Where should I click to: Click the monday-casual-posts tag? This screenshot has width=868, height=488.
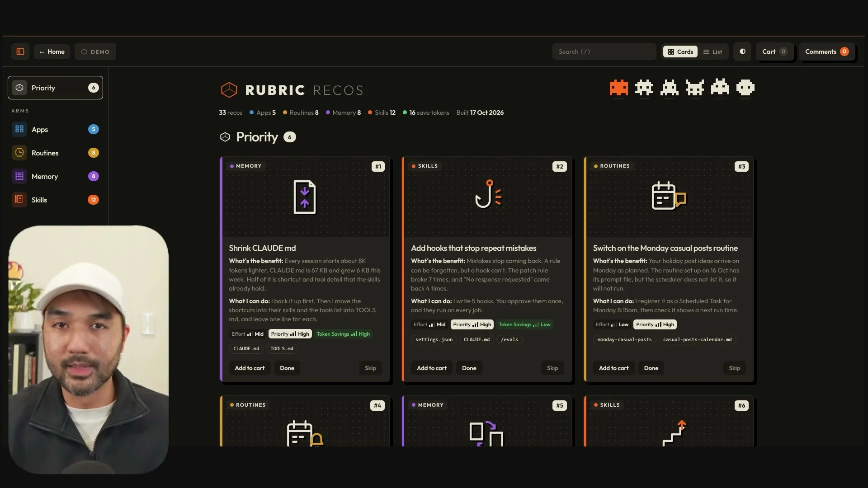[x=624, y=339]
